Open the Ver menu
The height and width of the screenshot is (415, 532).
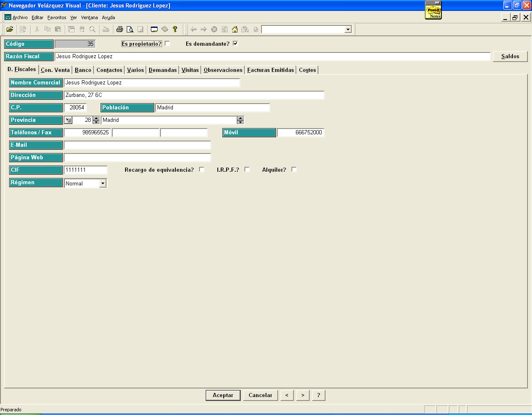coord(74,17)
